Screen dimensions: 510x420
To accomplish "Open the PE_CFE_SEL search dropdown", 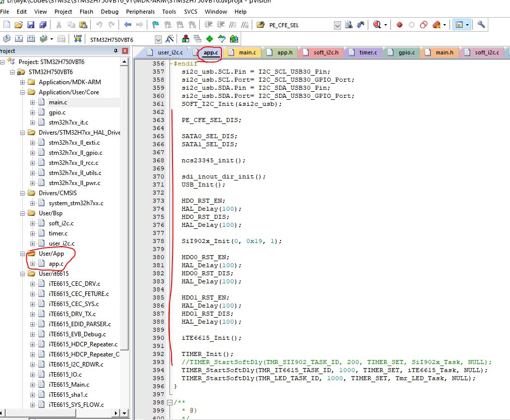I will (x=337, y=25).
